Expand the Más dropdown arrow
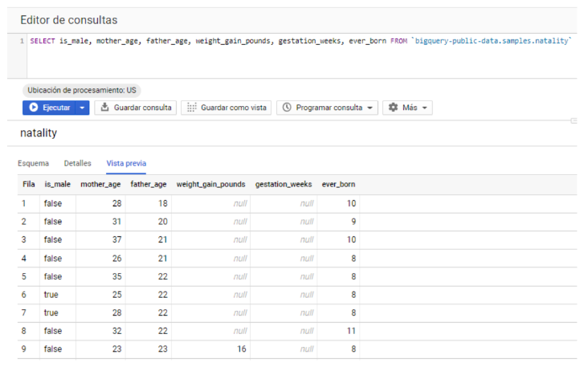588x371 pixels. (424, 108)
